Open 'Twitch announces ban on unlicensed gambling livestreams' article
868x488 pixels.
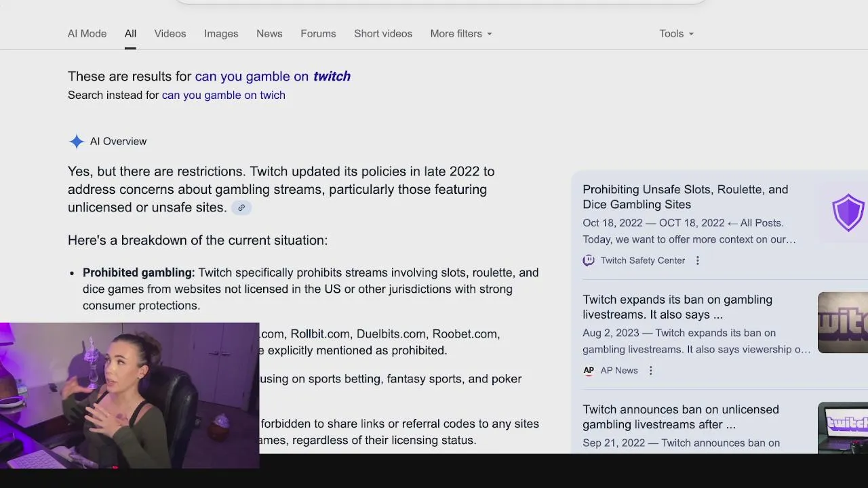[681, 417]
